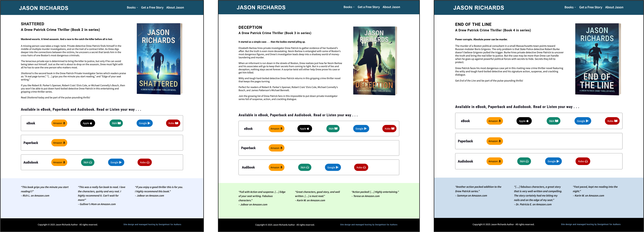Click B&N audiobook button on Deception page

(x=305, y=167)
